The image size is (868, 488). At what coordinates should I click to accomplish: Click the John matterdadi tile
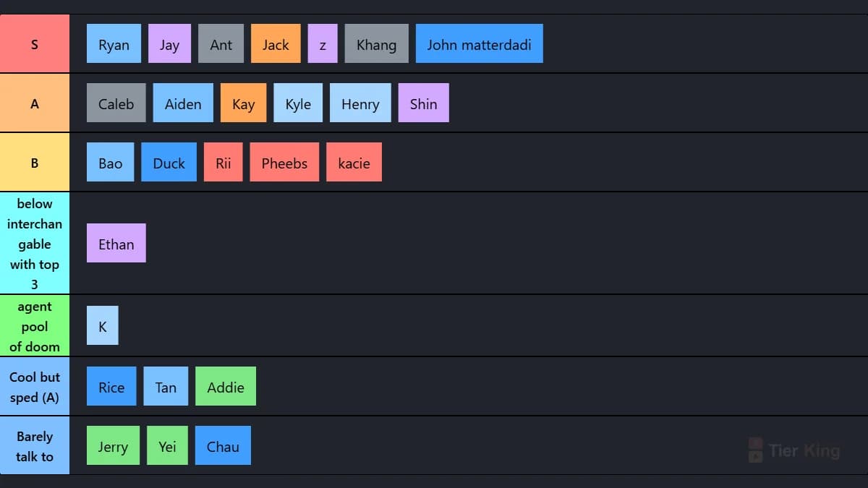479,43
